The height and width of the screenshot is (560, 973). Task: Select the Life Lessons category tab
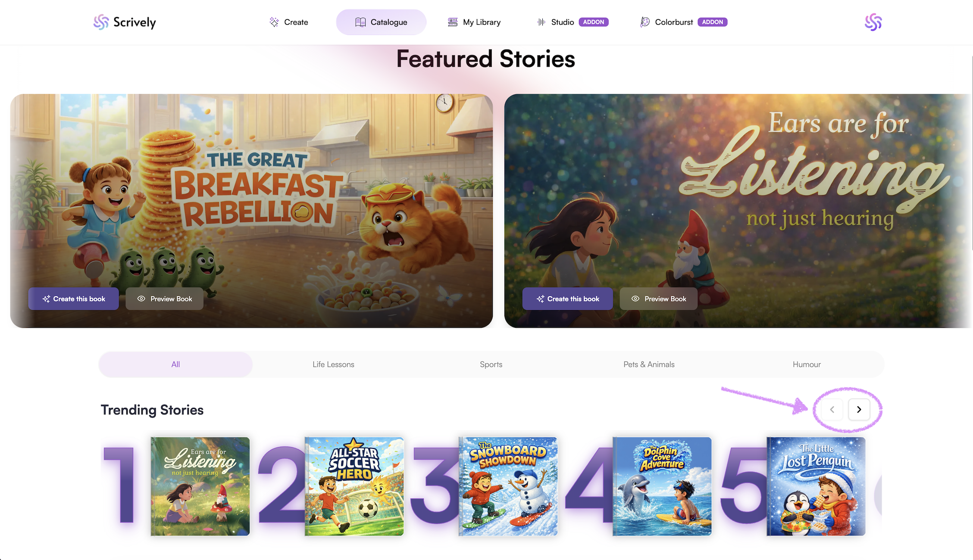(333, 364)
